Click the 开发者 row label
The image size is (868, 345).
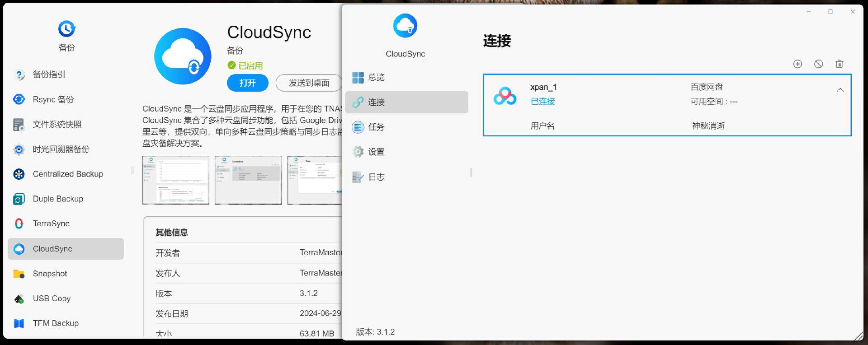[168, 253]
